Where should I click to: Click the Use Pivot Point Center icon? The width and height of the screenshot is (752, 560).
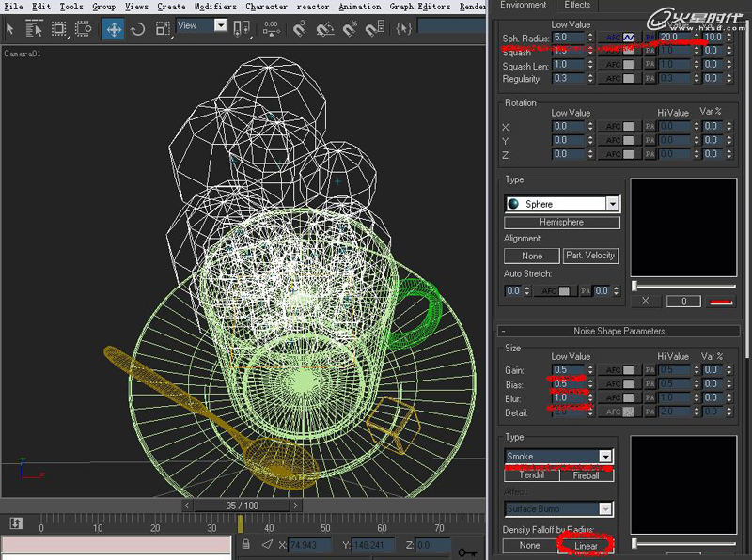pos(241,28)
